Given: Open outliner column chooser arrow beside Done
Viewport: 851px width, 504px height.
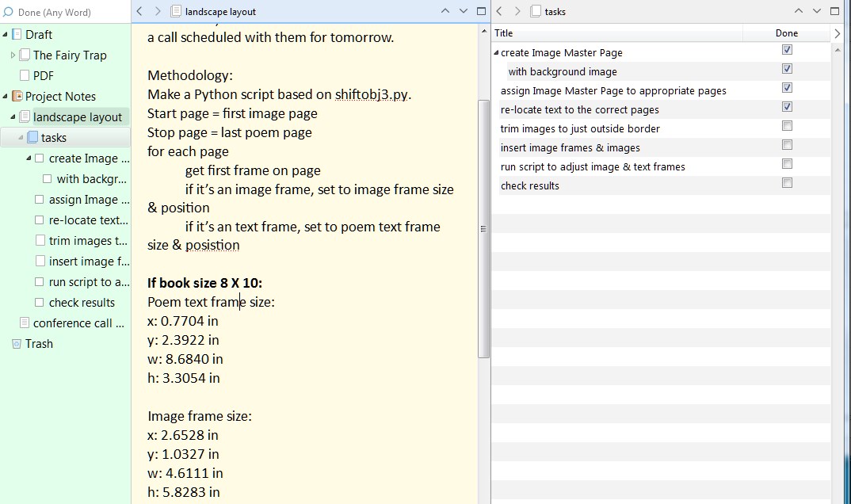Looking at the screenshot, I should click(838, 33).
